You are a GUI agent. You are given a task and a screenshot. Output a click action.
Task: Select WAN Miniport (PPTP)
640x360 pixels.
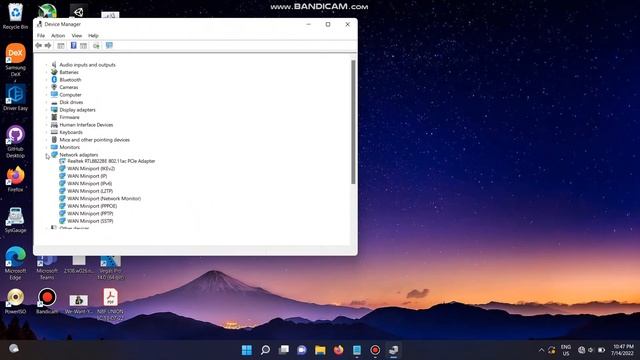[x=90, y=213]
